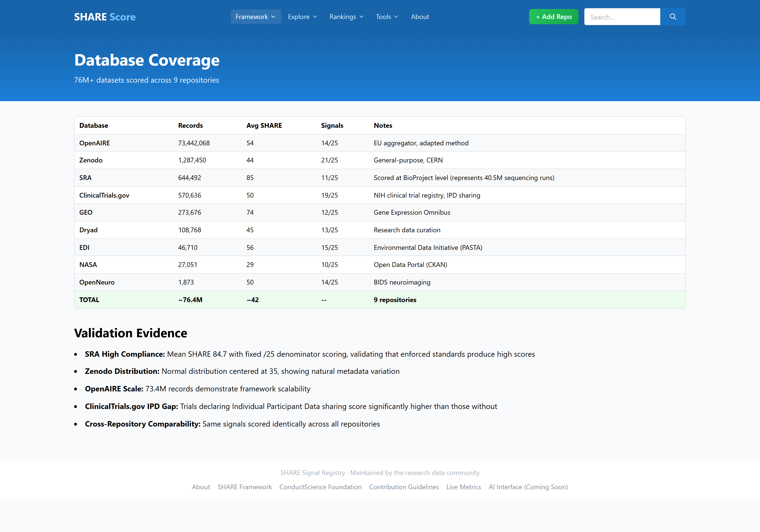Image resolution: width=760 pixels, height=532 pixels.
Task: Click the 21/25 signals value
Action: [329, 160]
